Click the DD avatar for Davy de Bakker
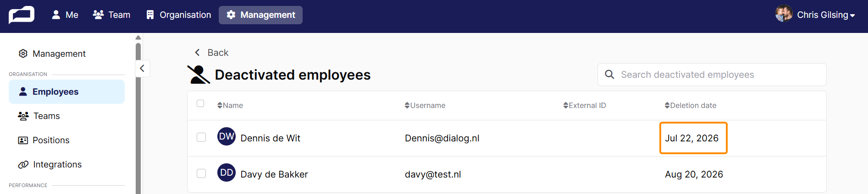The height and width of the screenshot is (194, 868). pos(227,172)
